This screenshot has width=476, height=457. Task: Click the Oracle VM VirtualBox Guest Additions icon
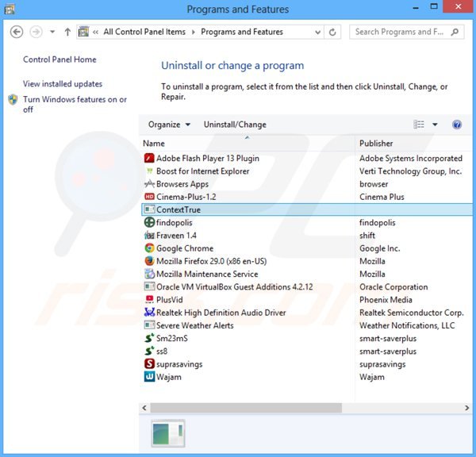[149, 286]
